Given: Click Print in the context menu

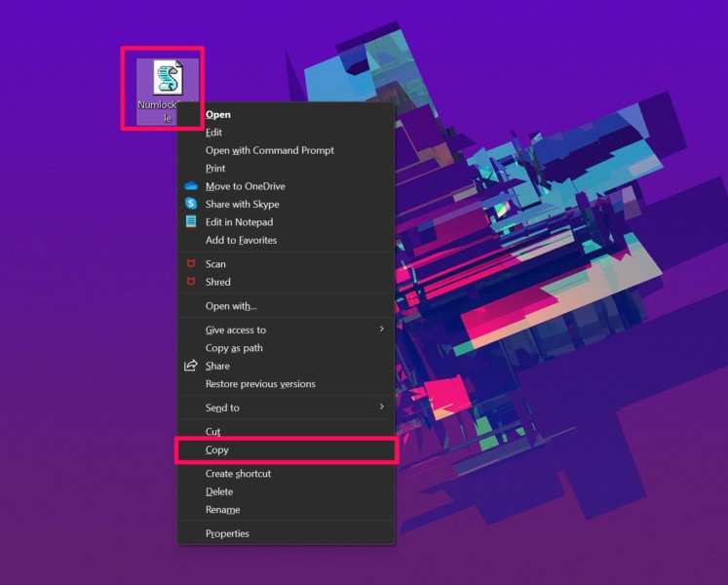Looking at the screenshot, I should coord(215,169).
